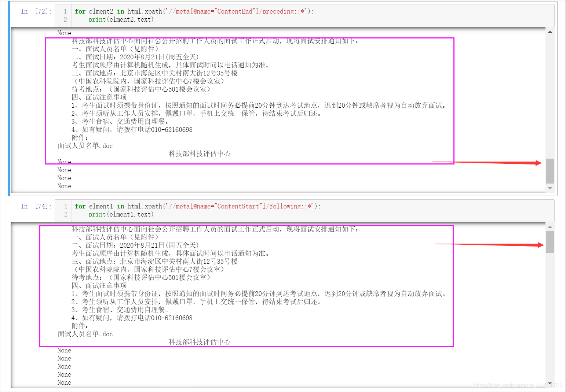This screenshot has width=566, height=392.
Task: Place cursor in the 'for elment1 in html.xpath' code line
Action: [x=198, y=206]
